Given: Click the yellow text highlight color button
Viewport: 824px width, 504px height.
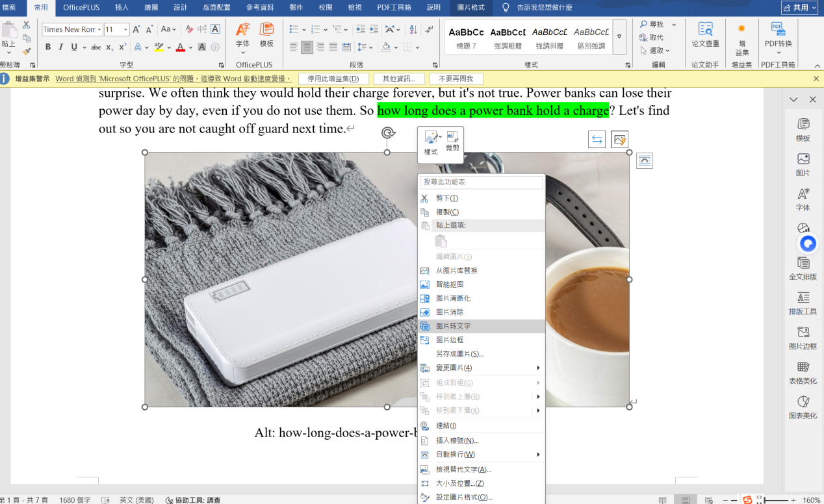Looking at the screenshot, I should coord(157,47).
